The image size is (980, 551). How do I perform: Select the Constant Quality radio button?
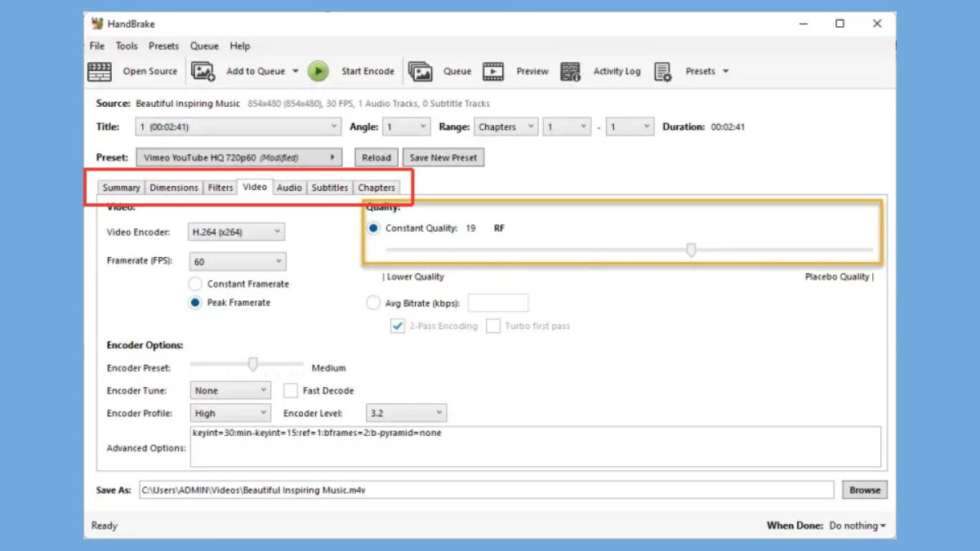tap(373, 229)
